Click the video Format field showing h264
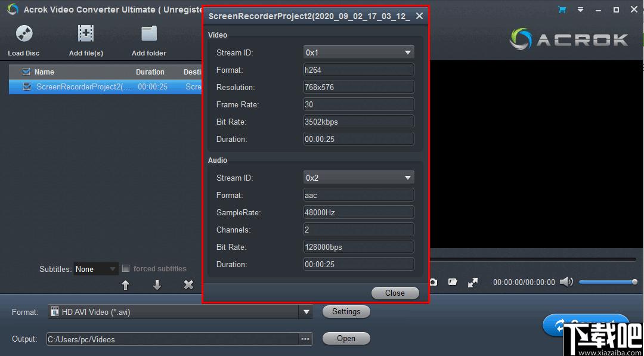Screen dimensions: 644x356 [x=359, y=70]
